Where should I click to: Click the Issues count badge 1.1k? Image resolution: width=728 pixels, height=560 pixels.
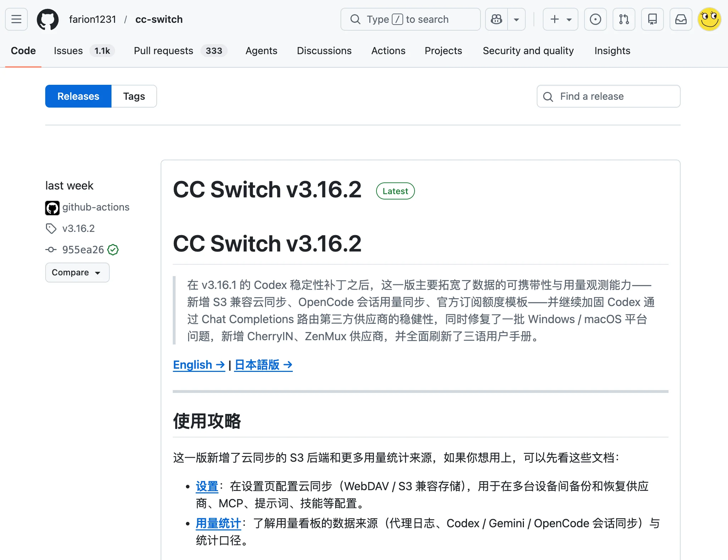102,51
